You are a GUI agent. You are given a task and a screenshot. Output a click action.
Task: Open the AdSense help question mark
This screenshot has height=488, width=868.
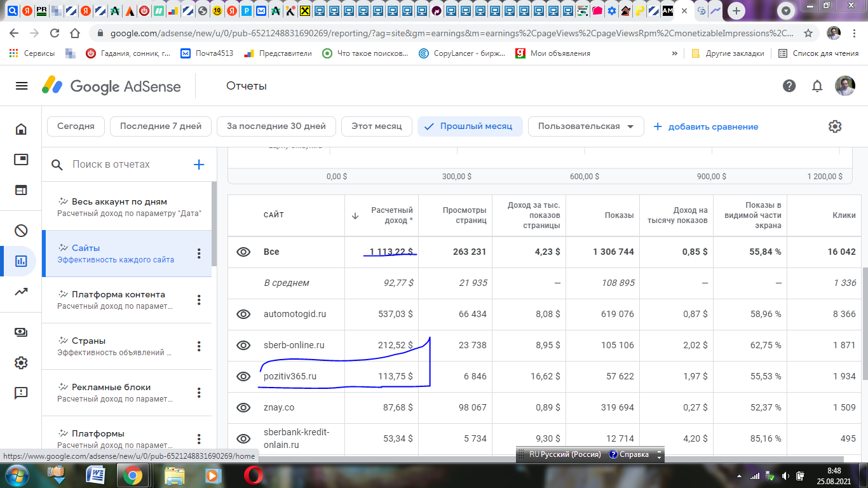789,86
